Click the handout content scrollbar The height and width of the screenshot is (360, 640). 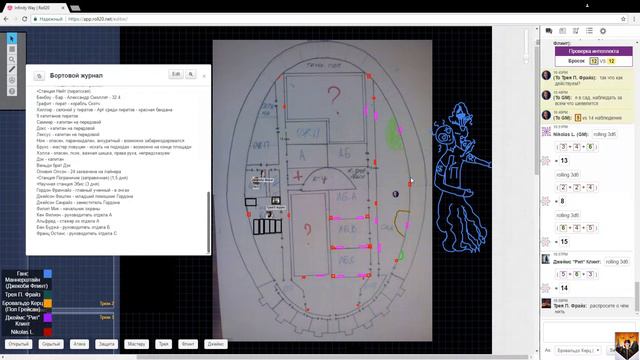(x=209, y=222)
